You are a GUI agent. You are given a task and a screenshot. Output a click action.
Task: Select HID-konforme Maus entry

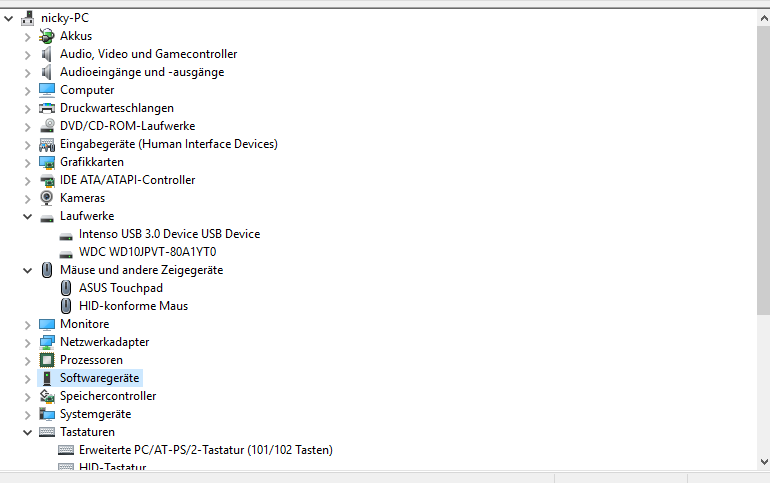pyautogui.click(x=133, y=306)
